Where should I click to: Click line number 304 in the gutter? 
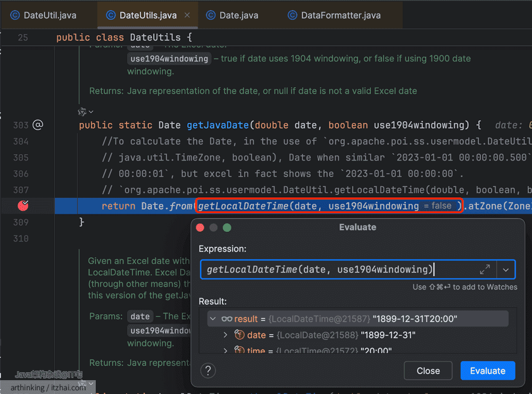coord(21,141)
